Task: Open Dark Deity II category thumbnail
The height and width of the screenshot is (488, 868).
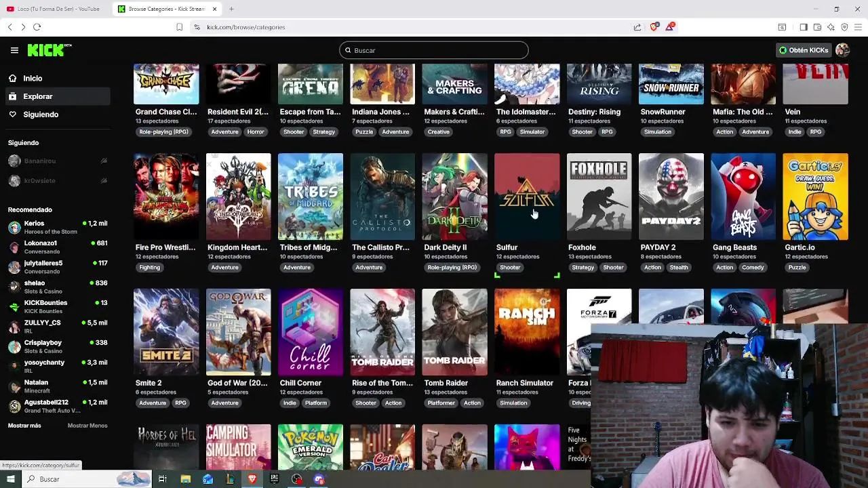Action: click(x=455, y=197)
